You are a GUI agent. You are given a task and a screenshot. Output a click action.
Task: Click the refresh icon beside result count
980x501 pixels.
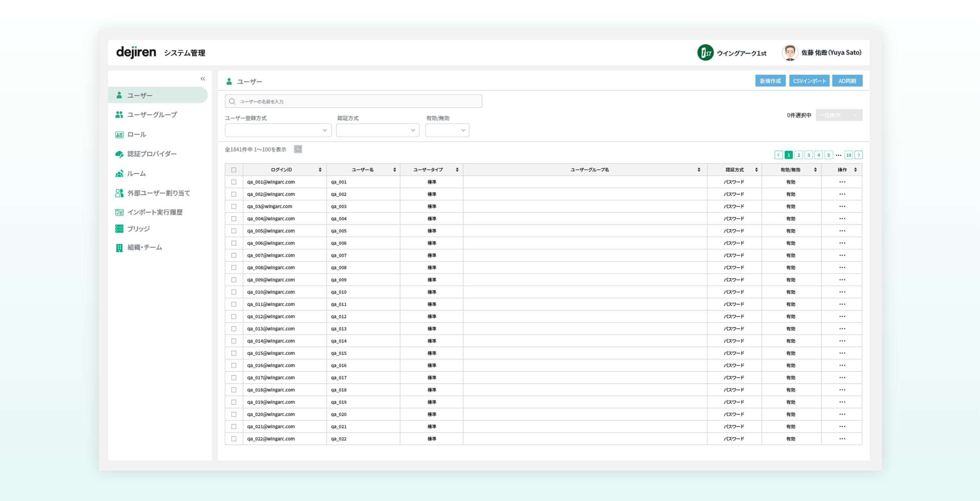tap(298, 150)
